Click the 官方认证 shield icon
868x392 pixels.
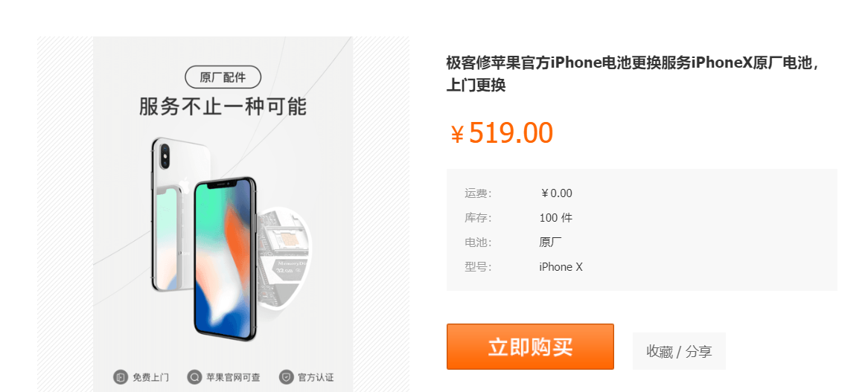click(x=286, y=378)
